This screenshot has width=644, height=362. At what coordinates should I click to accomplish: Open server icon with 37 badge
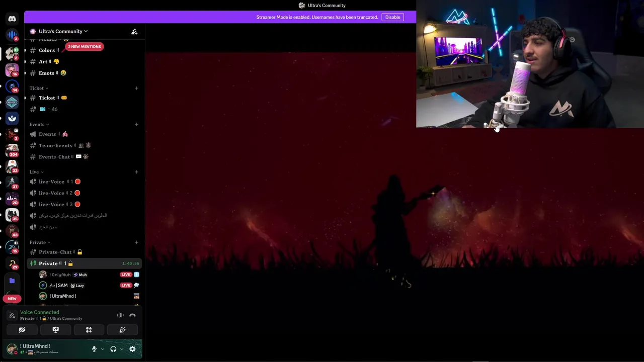coord(12,182)
